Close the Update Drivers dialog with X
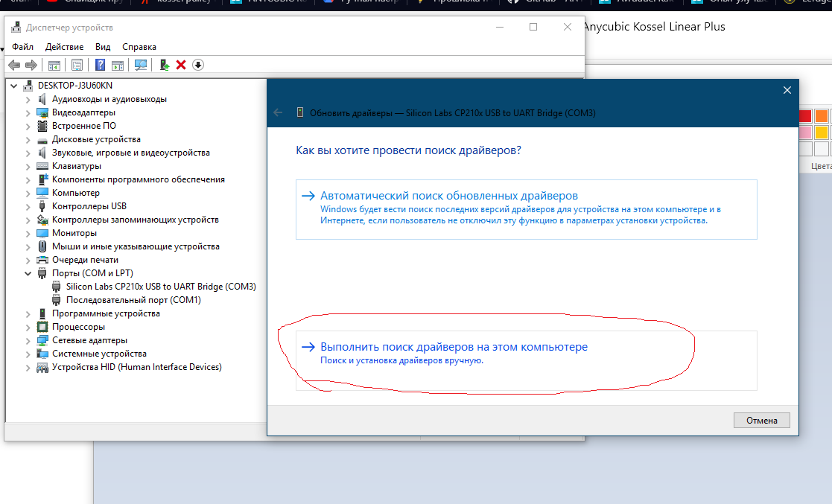832x504 pixels. (787, 90)
